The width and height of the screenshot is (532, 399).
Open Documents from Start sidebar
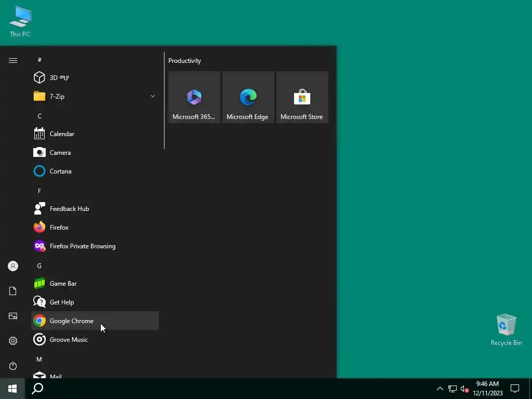click(x=13, y=291)
